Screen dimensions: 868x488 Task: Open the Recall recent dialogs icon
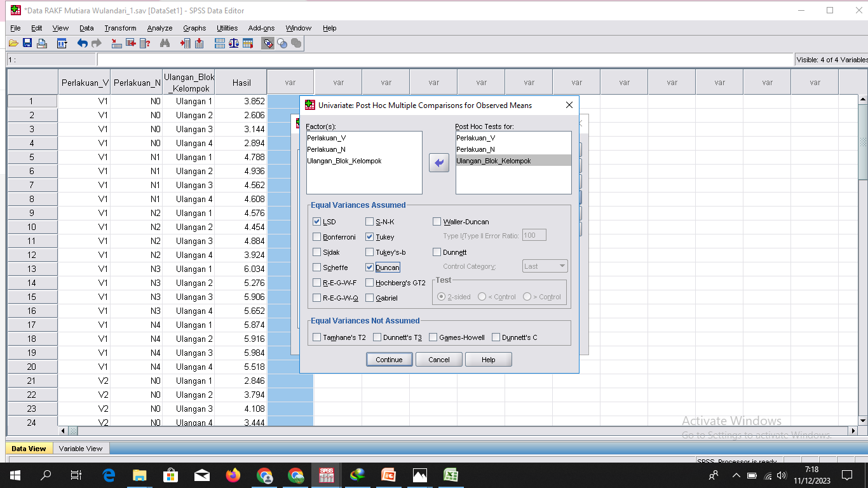pos(62,43)
